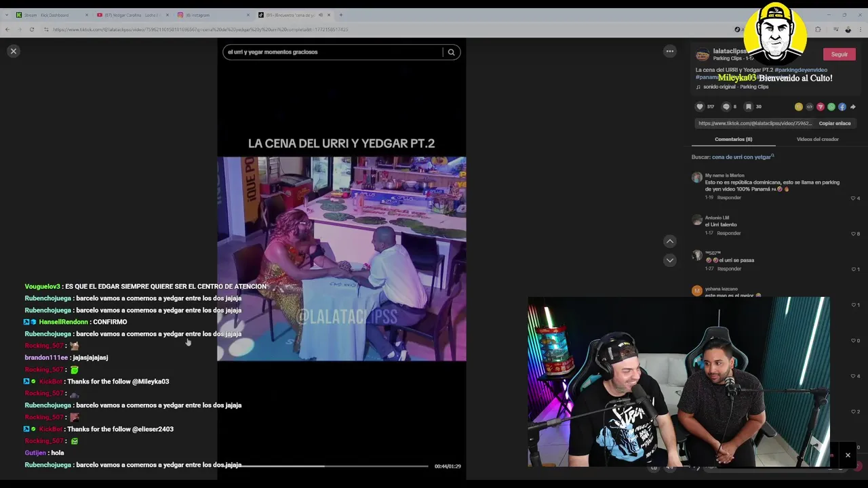Save the video with the bookmark icon

pyautogui.click(x=749, y=106)
